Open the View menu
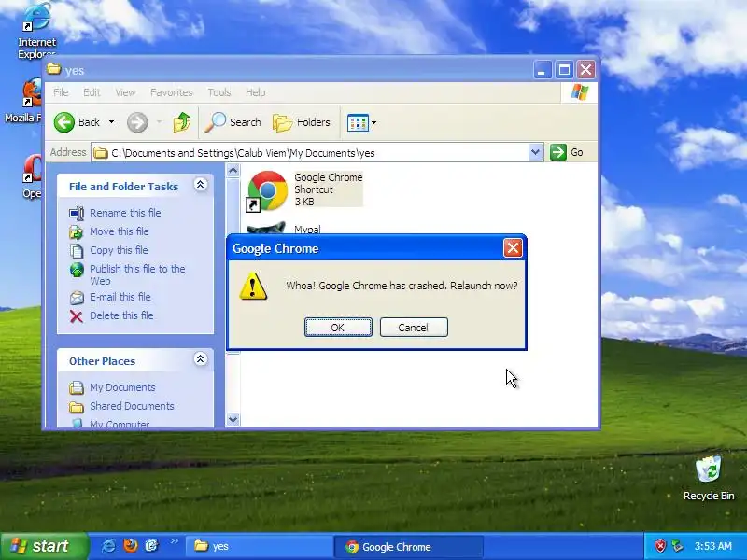This screenshot has height=560, width=747. [x=125, y=92]
